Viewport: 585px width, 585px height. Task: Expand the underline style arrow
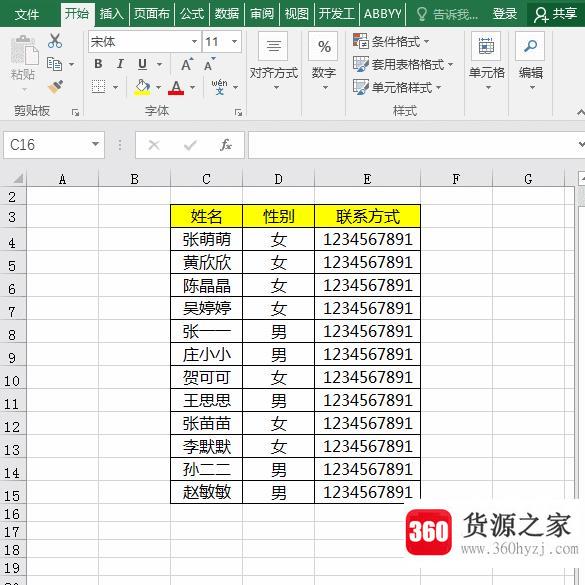pyautogui.click(x=159, y=64)
